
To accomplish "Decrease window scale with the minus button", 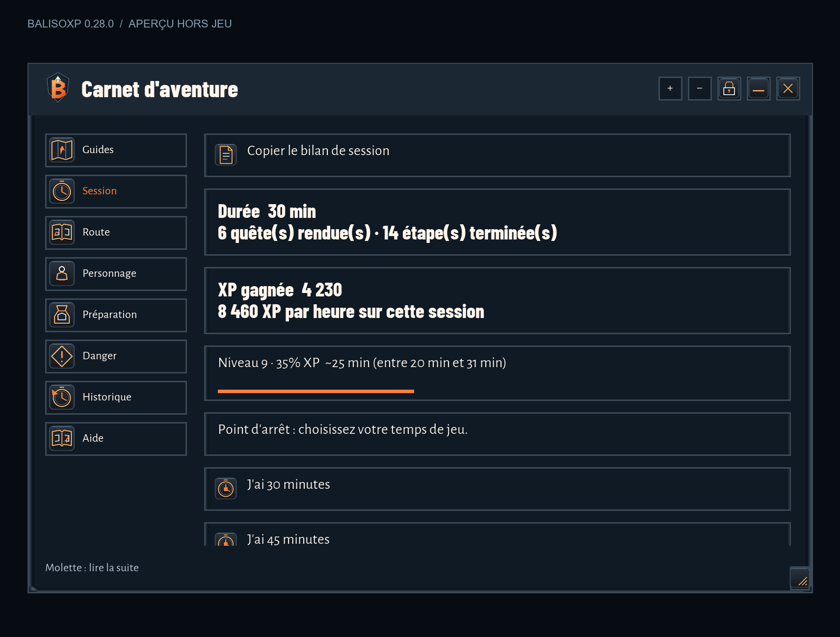I will tap(700, 89).
